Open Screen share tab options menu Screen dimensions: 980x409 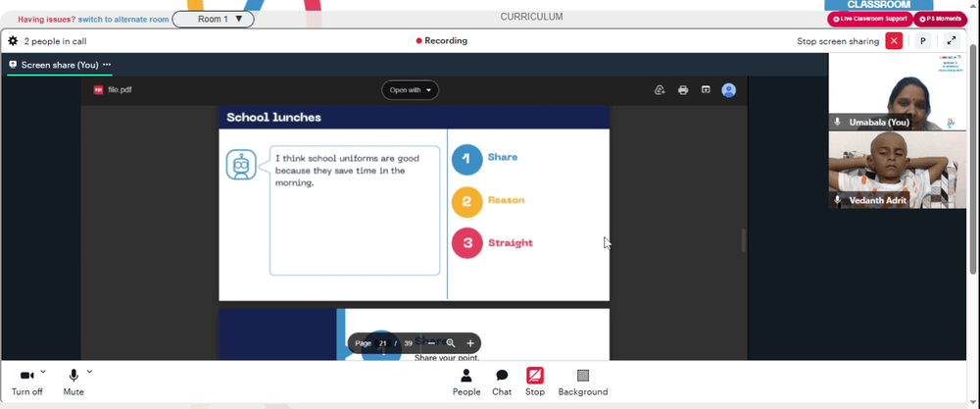point(107,65)
